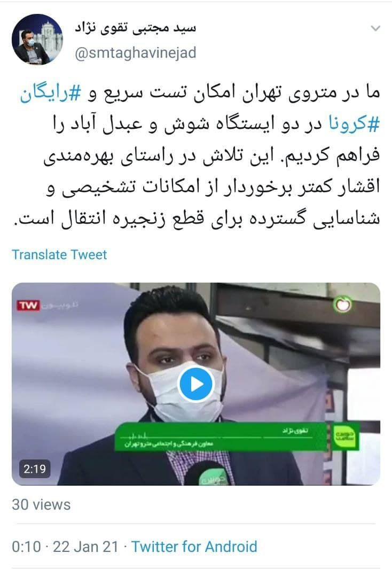Select the word Tweet in the translate link
Image resolution: width=392 pixels, height=577 pixels.
click(x=89, y=255)
